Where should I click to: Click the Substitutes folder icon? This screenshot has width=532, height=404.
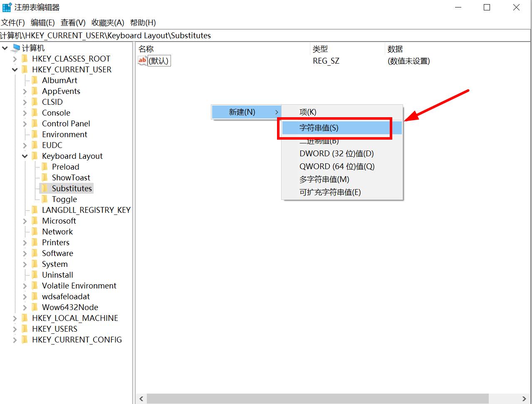[45, 188]
